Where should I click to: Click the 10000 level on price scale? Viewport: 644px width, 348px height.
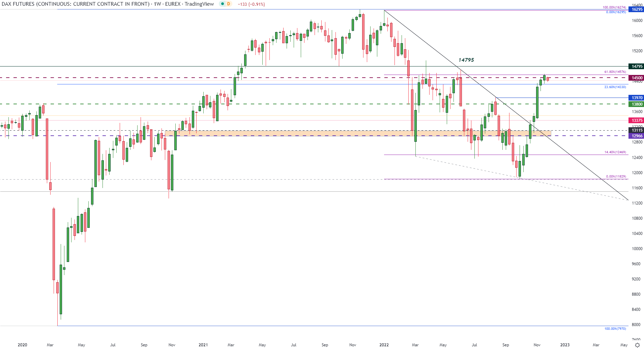637,249
